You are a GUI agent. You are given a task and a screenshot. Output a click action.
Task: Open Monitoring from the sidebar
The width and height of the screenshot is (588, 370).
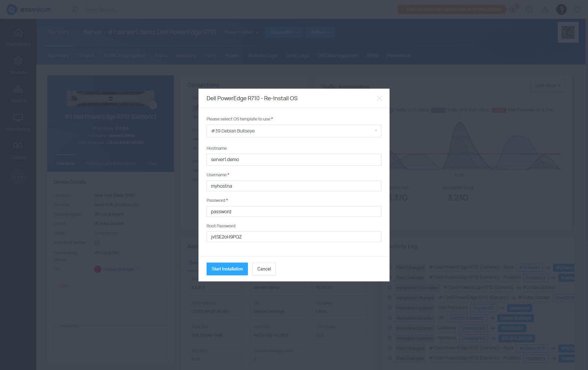coord(18,123)
